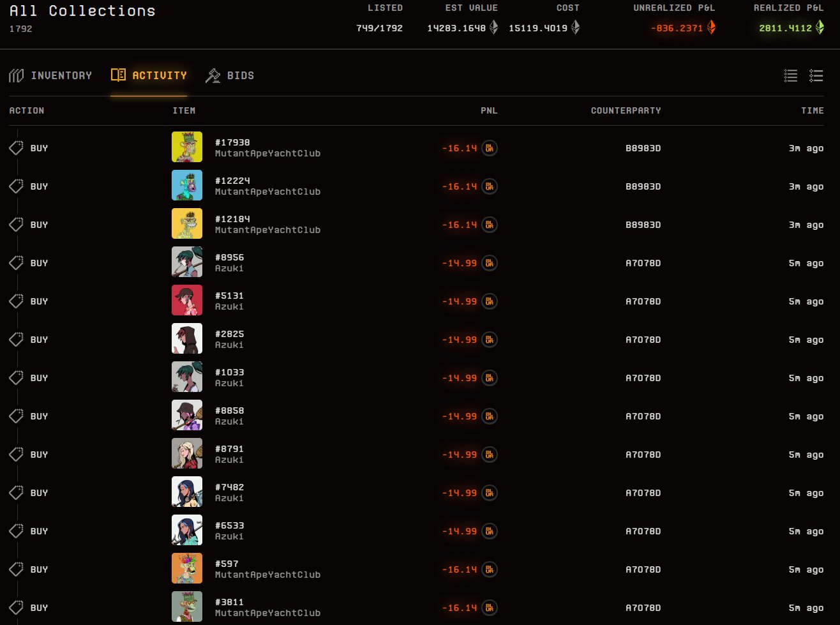Click the Blur badge on #12224 row
Image resolution: width=840 pixels, height=625 pixels.
(490, 186)
